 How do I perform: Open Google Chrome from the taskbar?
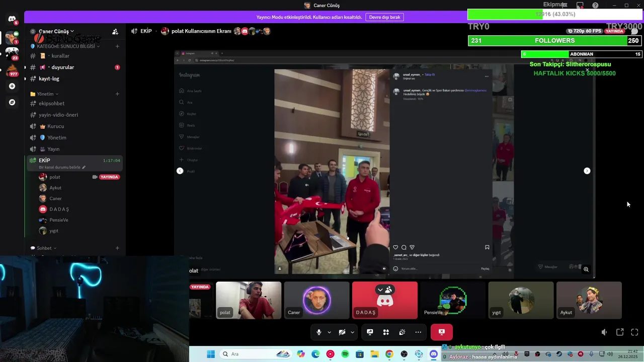[x=389, y=354]
